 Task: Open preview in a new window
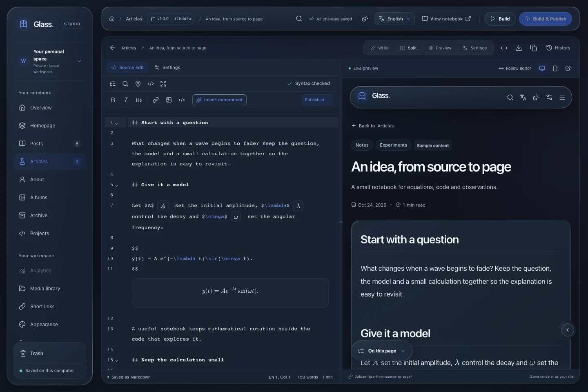point(568,68)
